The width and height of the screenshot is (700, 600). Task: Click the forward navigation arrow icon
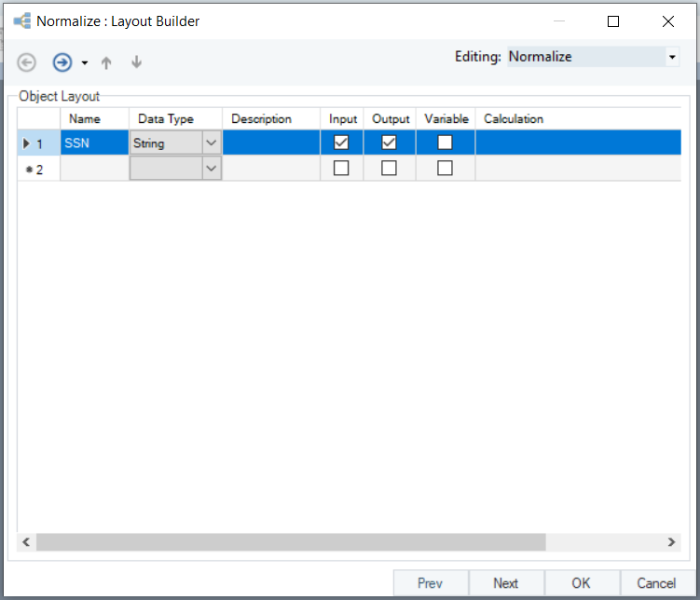62,62
